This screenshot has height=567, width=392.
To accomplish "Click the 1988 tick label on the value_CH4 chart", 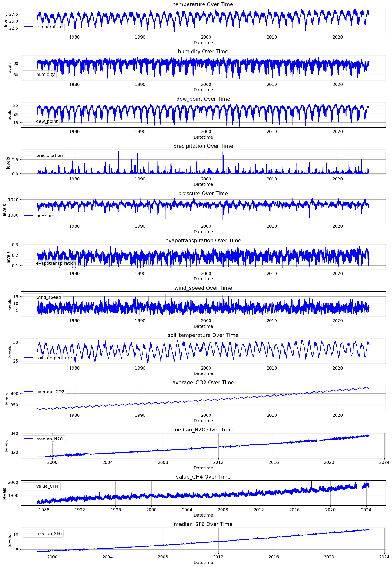I will click(x=44, y=510).
